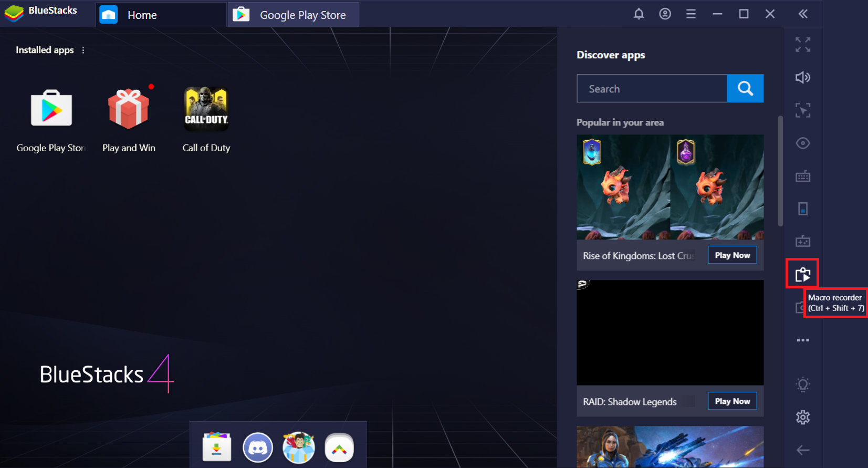The image size is (868, 468).
Task: Click the 'Discover apps' heading
Action: point(611,55)
